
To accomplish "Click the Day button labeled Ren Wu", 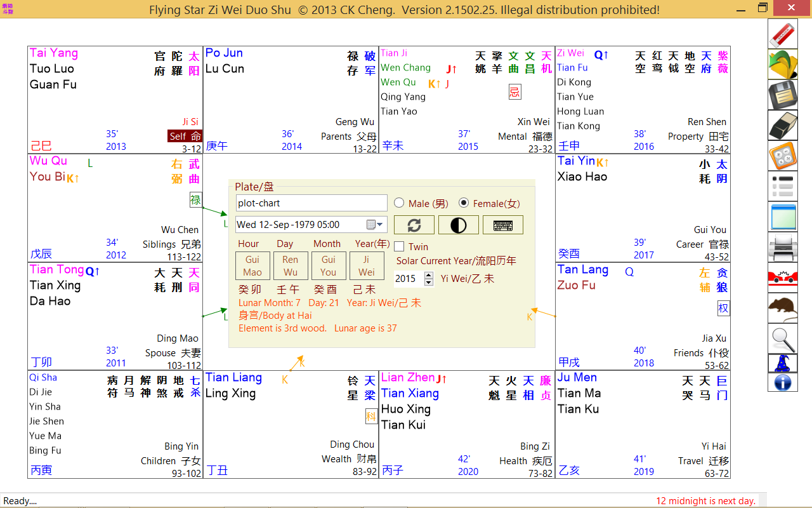I will click(291, 265).
